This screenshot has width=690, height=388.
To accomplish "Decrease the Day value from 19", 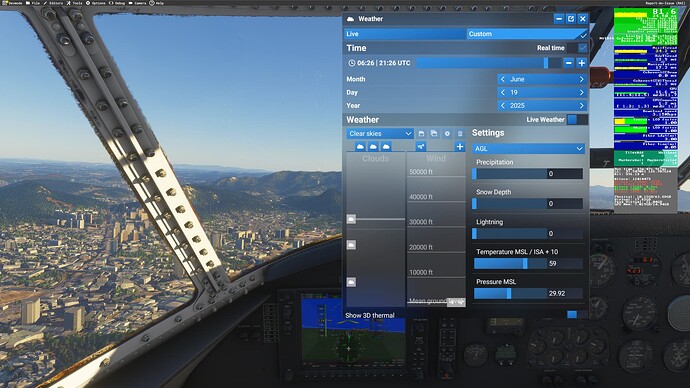I will point(503,92).
